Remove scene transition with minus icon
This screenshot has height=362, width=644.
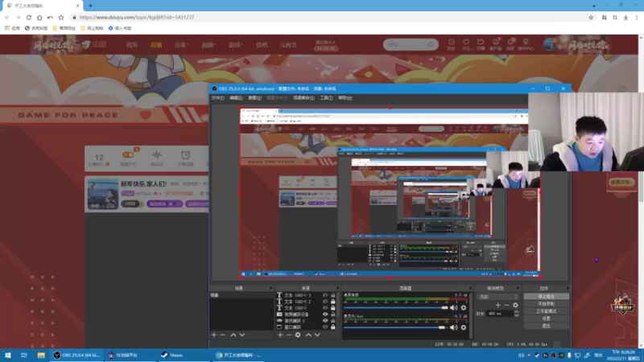point(507,305)
